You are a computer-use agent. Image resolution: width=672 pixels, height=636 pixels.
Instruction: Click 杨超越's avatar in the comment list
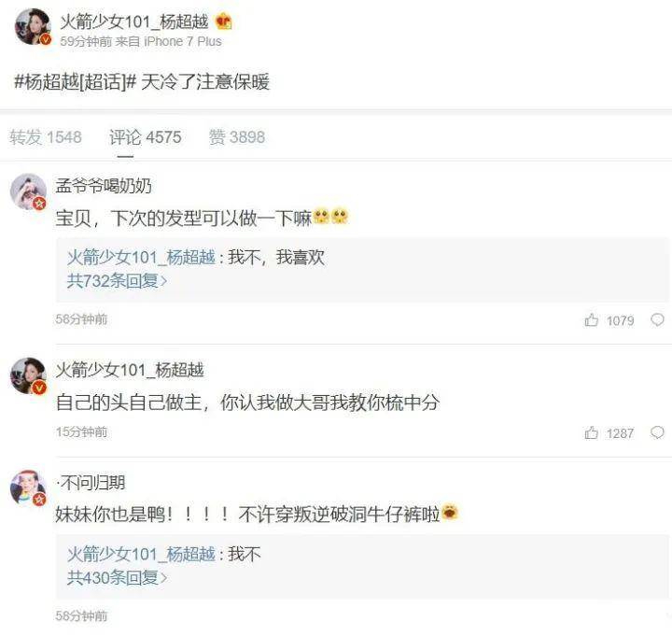coord(28,375)
